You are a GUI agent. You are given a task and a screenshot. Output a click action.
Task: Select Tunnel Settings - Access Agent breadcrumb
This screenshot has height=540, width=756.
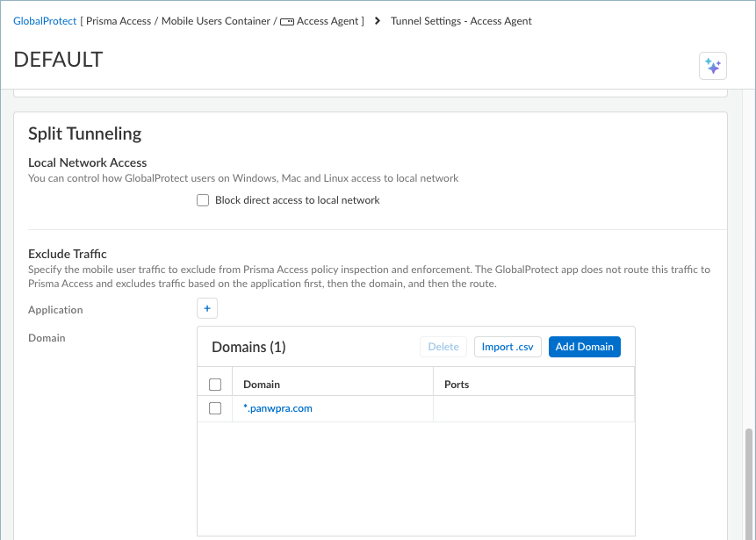[x=461, y=21]
